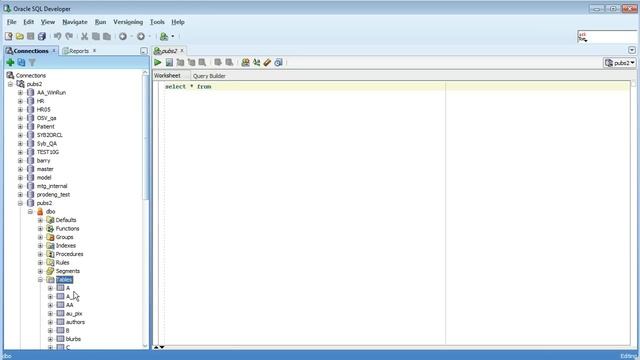Open the File menu
This screenshot has height=360, width=640.
pos(11,22)
